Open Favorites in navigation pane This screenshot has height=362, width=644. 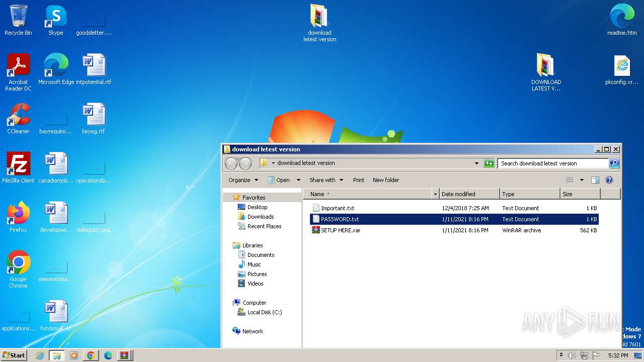[254, 198]
